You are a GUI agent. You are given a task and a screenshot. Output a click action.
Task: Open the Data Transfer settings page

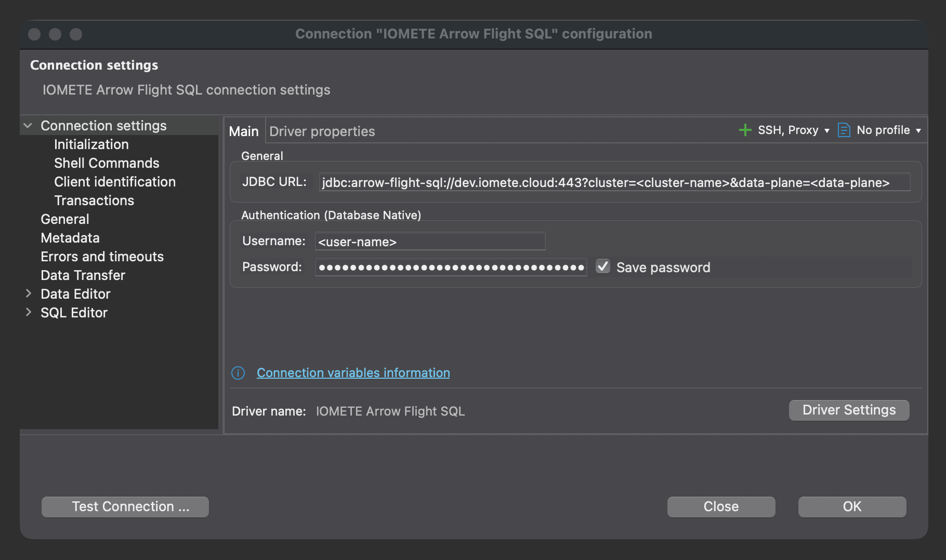[83, 275]
